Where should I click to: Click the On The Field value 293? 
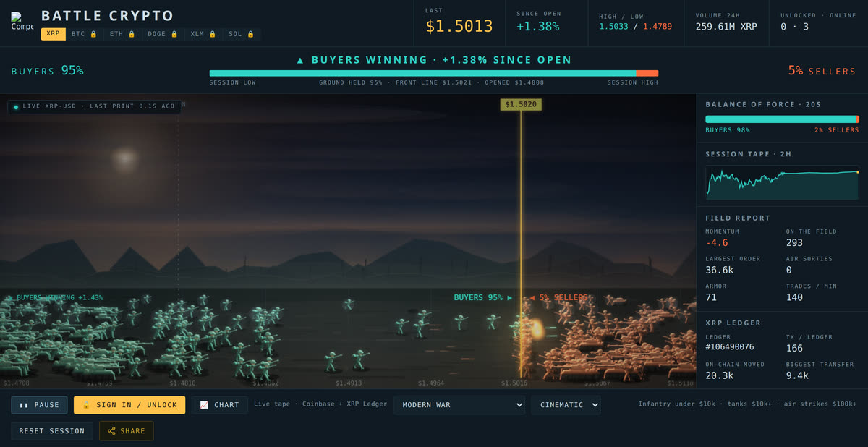(x=795, y=243)
